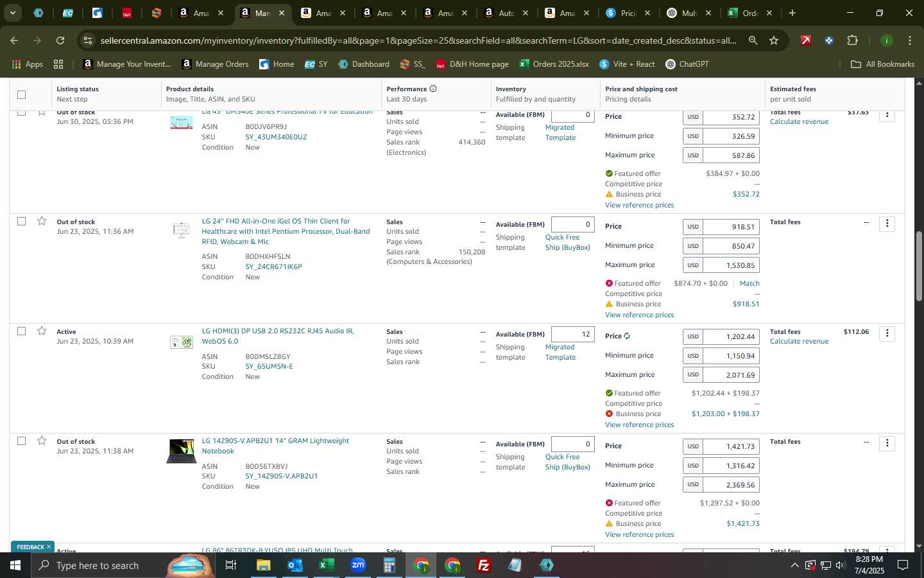Toggle the select-all listings checkbox
The width and height of the screenshot is (924, 578).
point(21,94)
